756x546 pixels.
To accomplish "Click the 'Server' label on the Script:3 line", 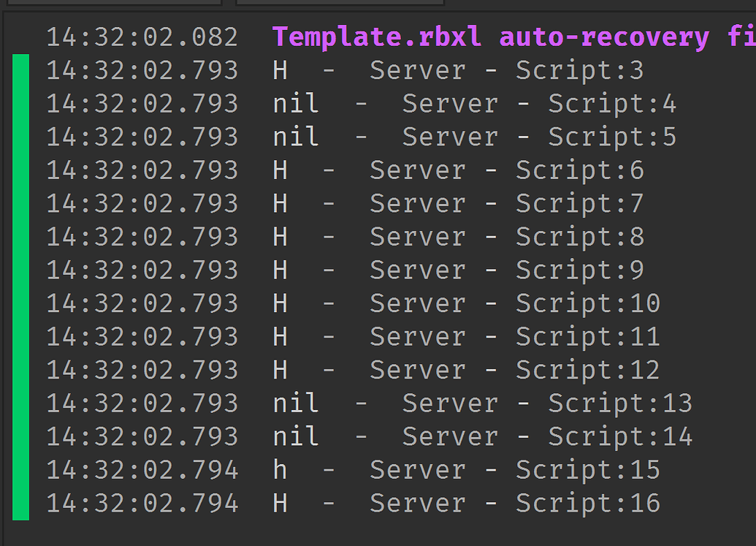I will 417,70.
